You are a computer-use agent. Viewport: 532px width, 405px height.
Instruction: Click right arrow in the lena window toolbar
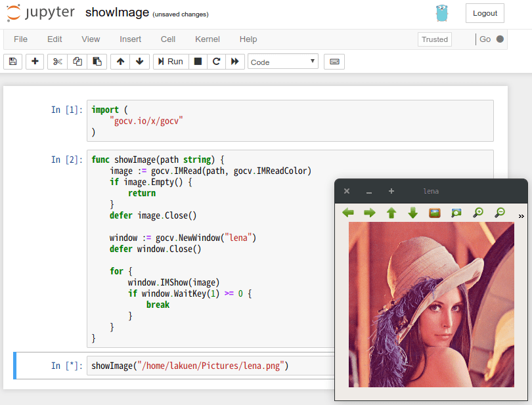pos(370,213)
